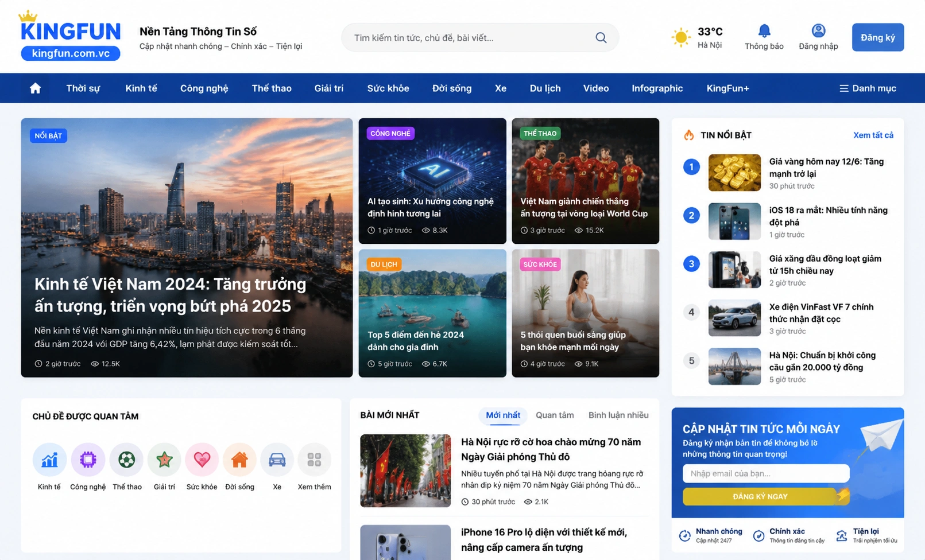925x560 pixels.
Task: Go to the Du lịch section
Action: (545, 88)
